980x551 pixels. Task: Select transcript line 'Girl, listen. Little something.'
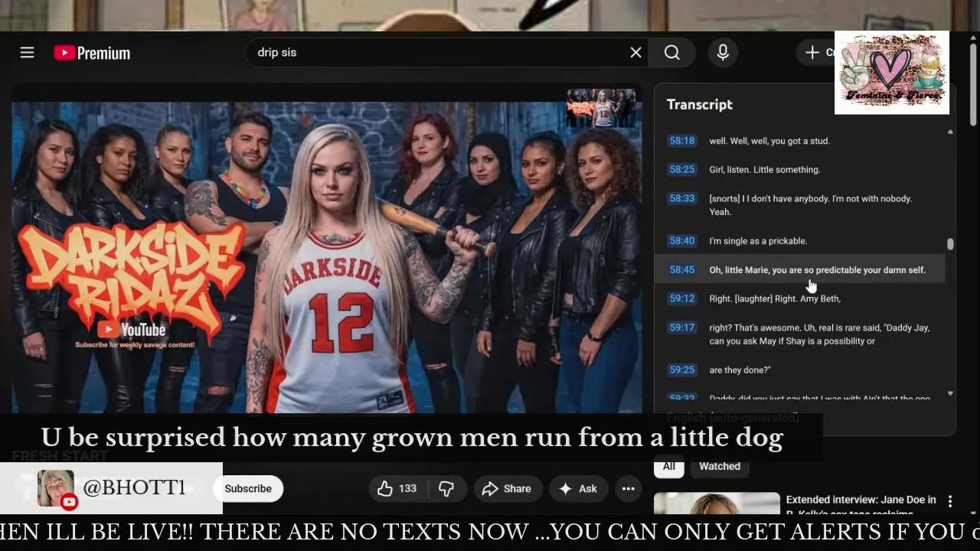click(765, 170)
